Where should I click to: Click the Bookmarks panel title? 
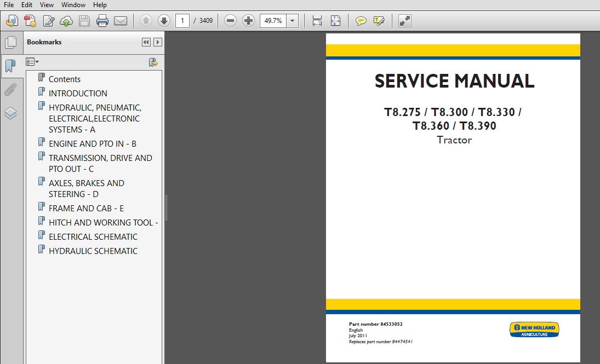[44, 42]
